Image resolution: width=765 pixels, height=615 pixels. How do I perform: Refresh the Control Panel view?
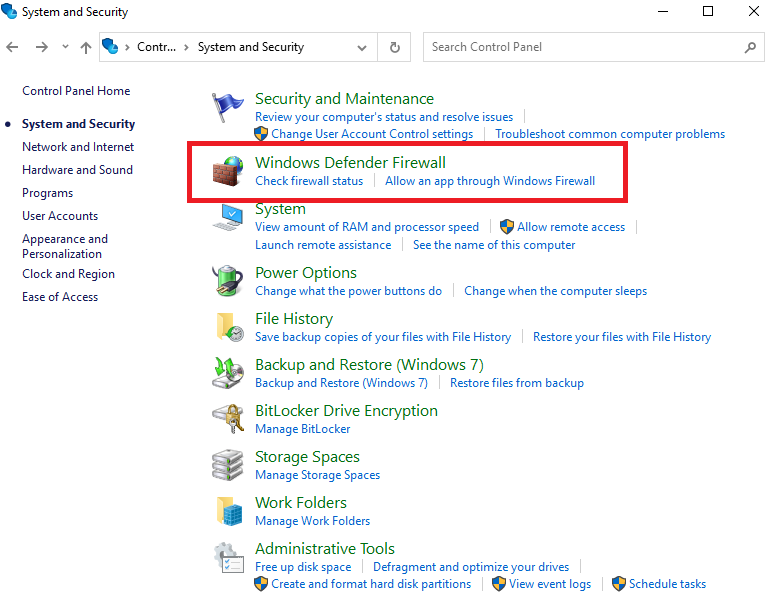point(395,47)
